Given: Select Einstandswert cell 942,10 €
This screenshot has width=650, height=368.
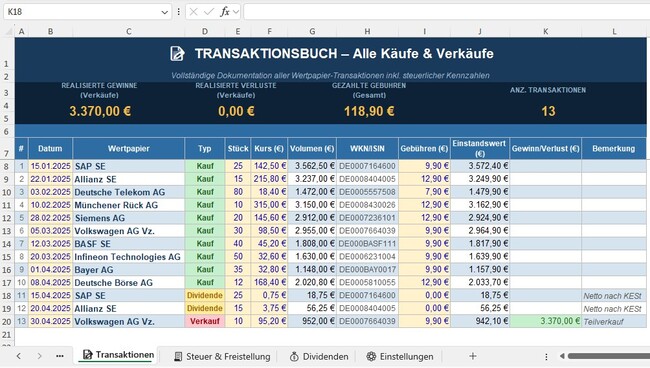Looking at the screenshot, I should pyautogui.click(x=480, y=321).
